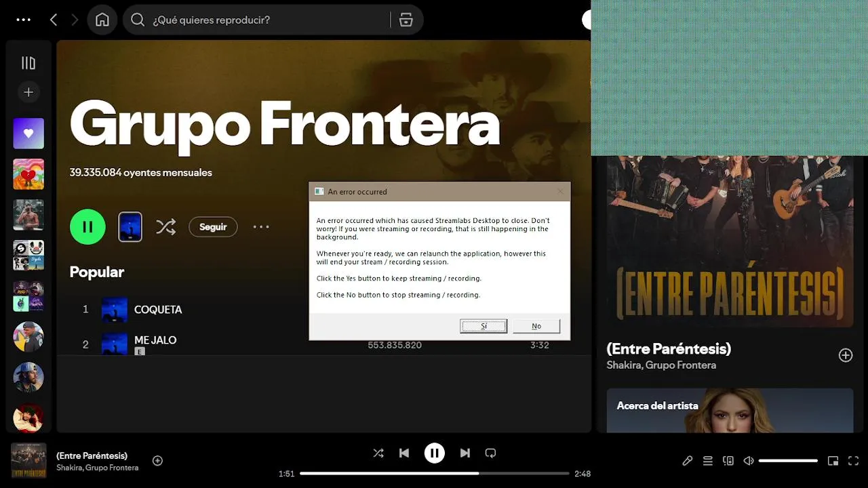
Task: Toggle repeat mode in player
Action: click(x=491, y=453)
